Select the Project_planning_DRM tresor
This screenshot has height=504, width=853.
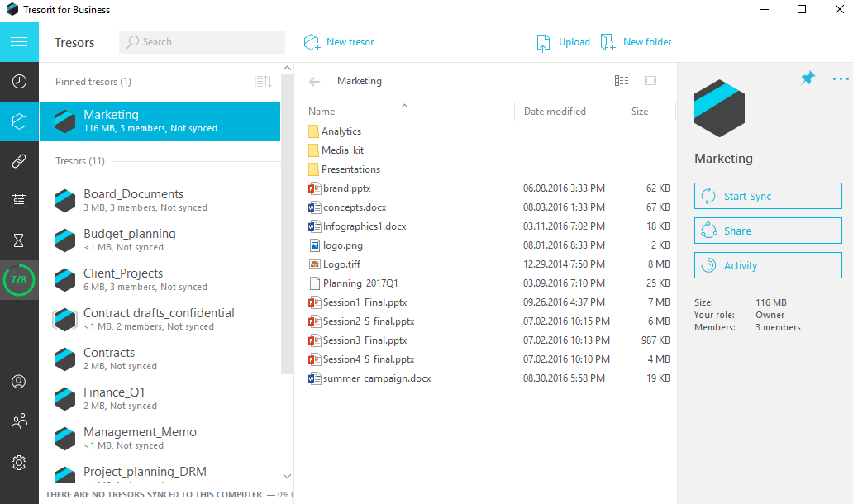coord(160,471)
